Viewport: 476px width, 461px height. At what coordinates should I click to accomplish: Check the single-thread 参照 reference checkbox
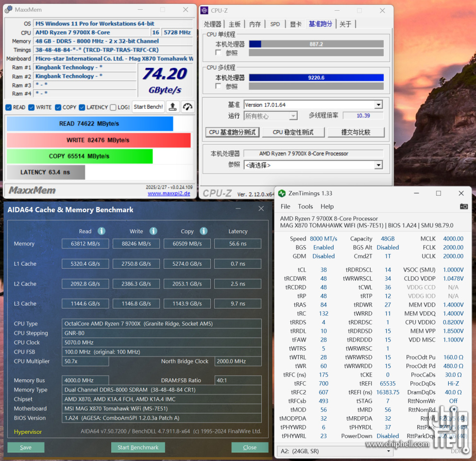pyautogui.click(x=218, y=52)
